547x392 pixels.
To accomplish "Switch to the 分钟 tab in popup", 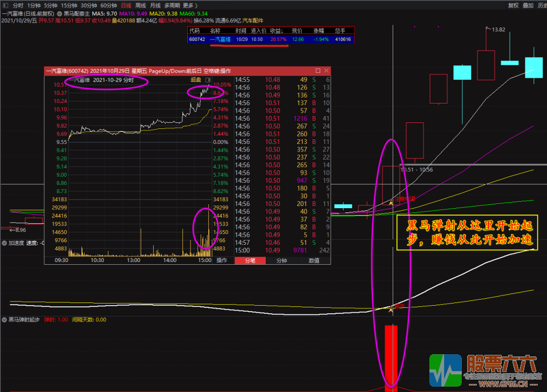I will click(282, 260).
